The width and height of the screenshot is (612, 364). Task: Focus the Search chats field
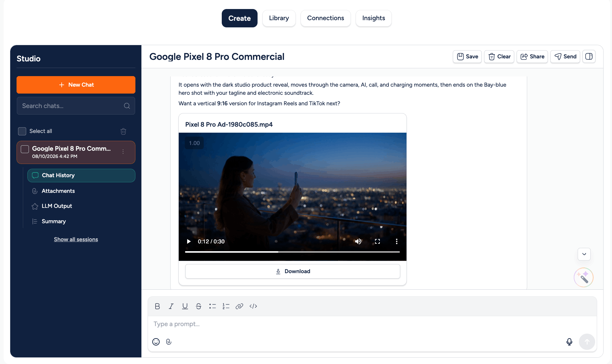pyautogui.click(x=76, y=106)
